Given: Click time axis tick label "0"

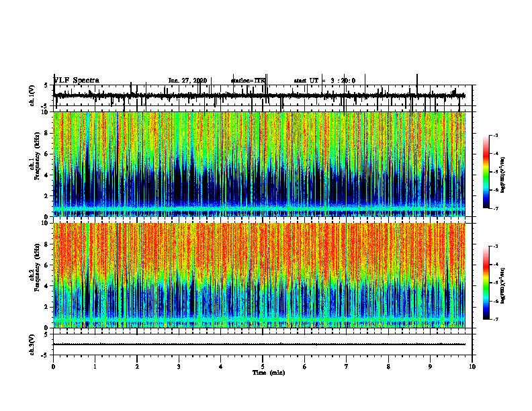Looking at the screenshot, I should coord(53,367).
